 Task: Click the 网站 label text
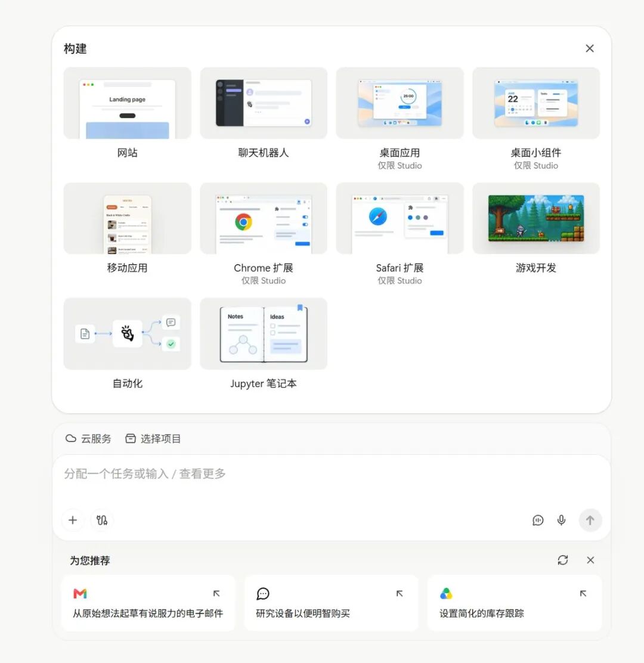tap(127, 153)
